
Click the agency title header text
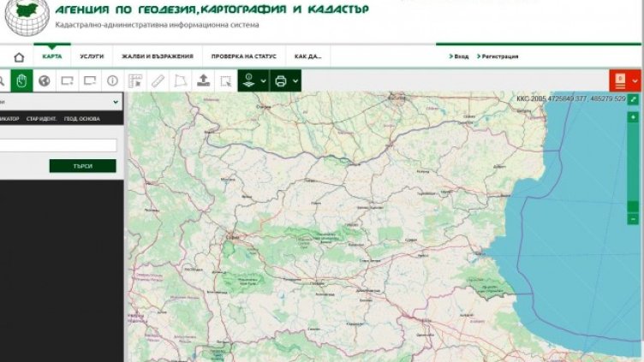pyautogui.click(x=212, y=9)
